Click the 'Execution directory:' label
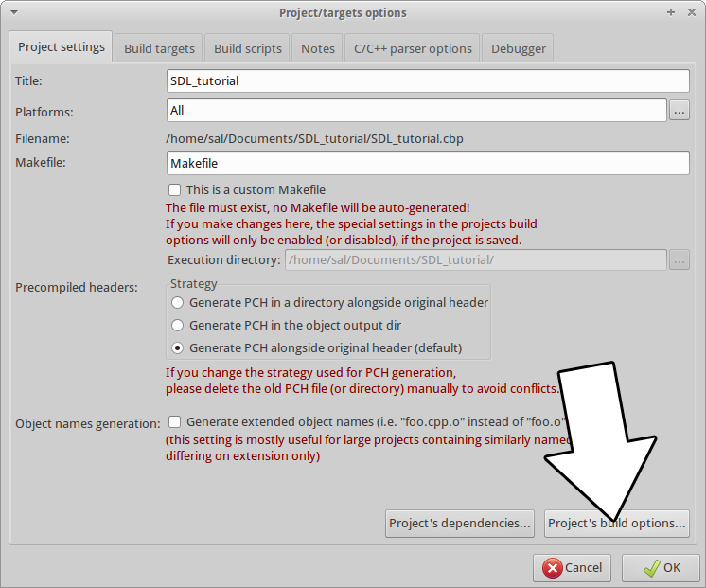This screenshot has height=588, width=706. pos(224,260)
